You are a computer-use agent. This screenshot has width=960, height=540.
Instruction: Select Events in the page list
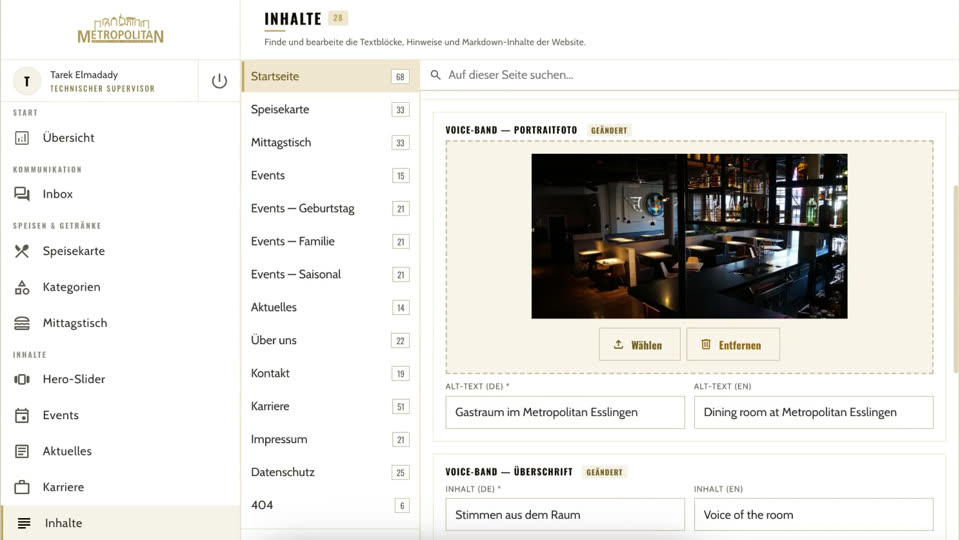(x=331, y=176)
